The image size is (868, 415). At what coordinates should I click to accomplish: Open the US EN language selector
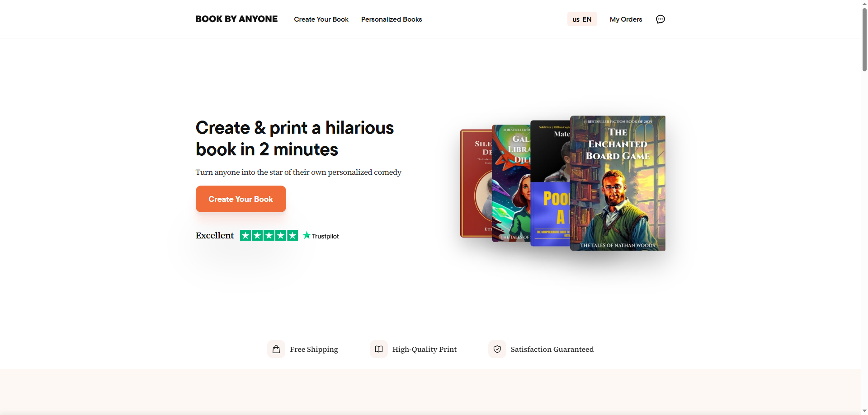[582, 19]
